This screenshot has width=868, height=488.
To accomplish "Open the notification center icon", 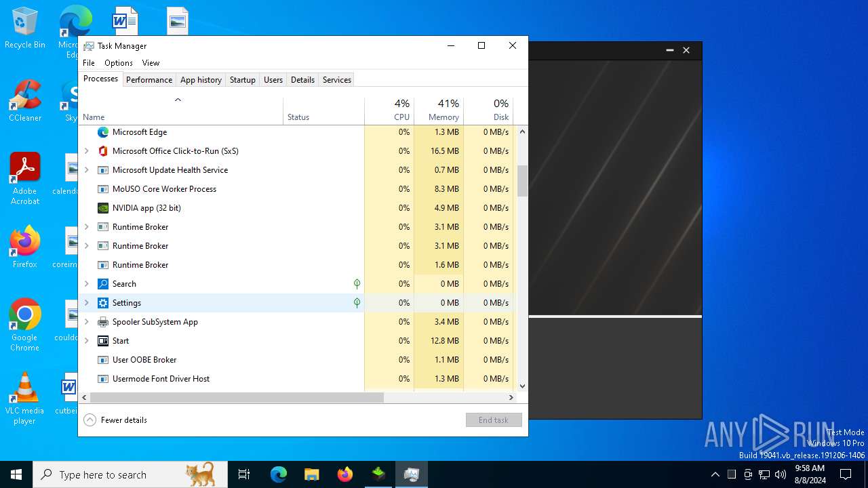I will tap(846, 474).
